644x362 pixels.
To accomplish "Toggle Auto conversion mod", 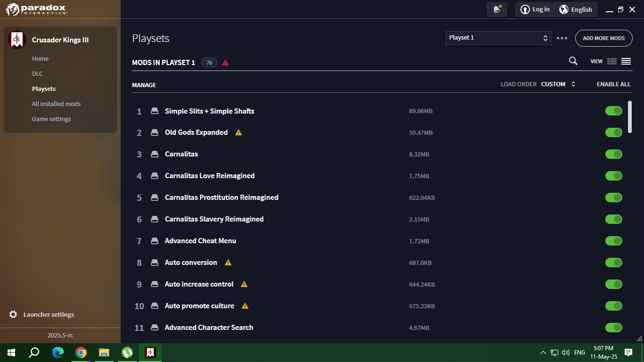I will click(x=614, y=263).
